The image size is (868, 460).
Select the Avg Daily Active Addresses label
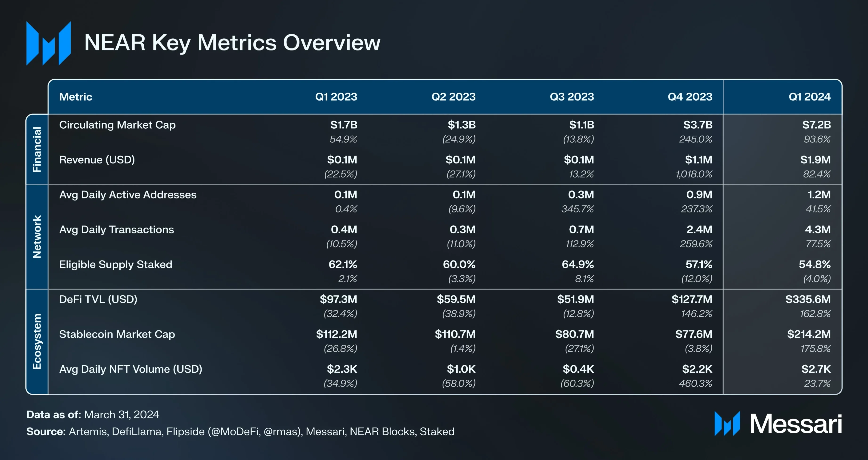[x=128, y=195]
